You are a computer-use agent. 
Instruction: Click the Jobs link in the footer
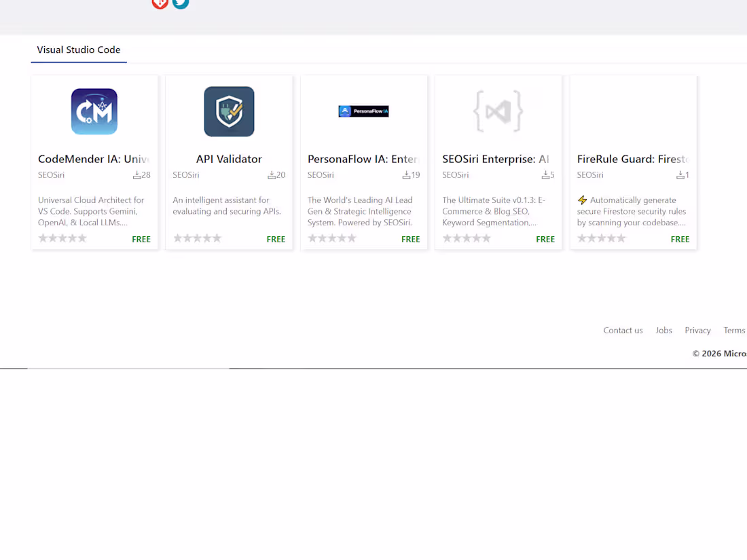pos(663,330)
